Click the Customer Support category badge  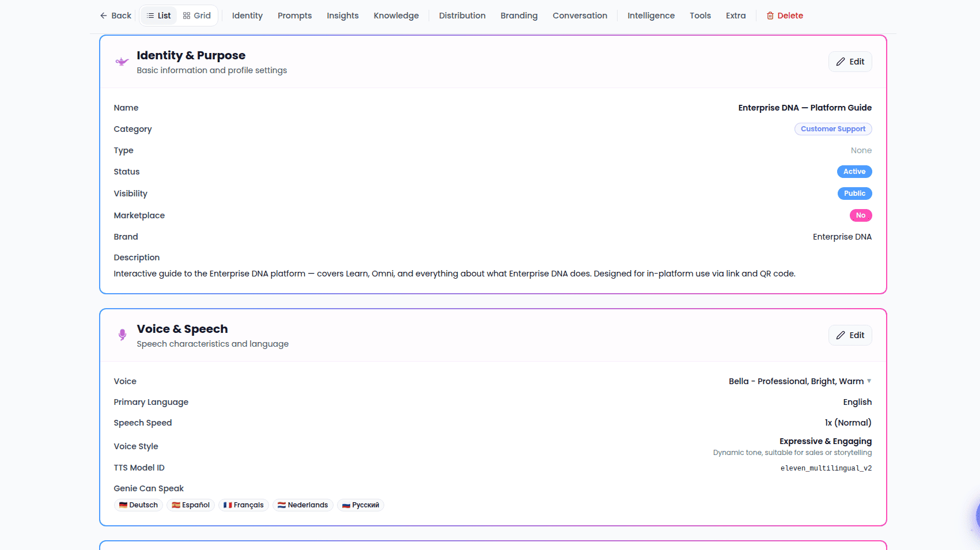point(833,129)
